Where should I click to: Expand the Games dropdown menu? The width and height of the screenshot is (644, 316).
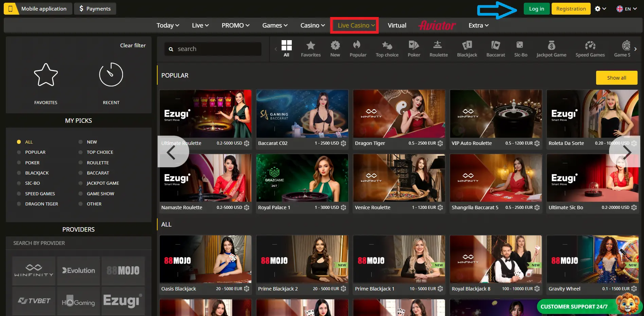(275, 26)
